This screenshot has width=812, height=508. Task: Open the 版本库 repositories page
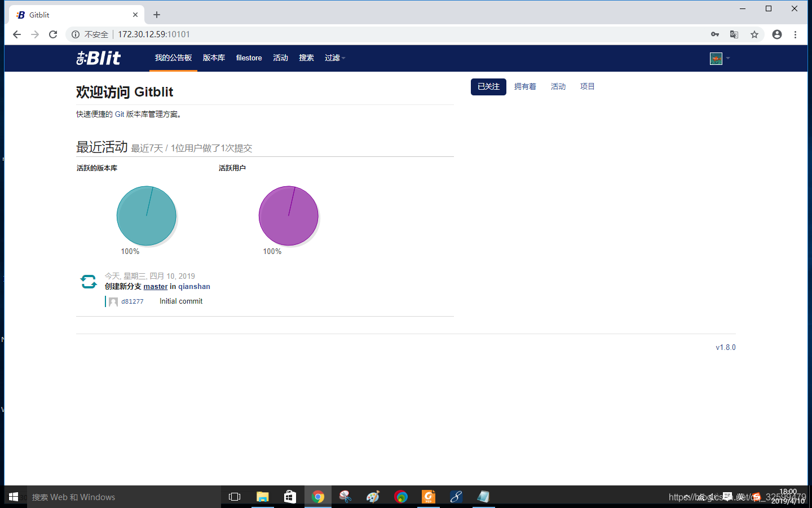[214, 58]
